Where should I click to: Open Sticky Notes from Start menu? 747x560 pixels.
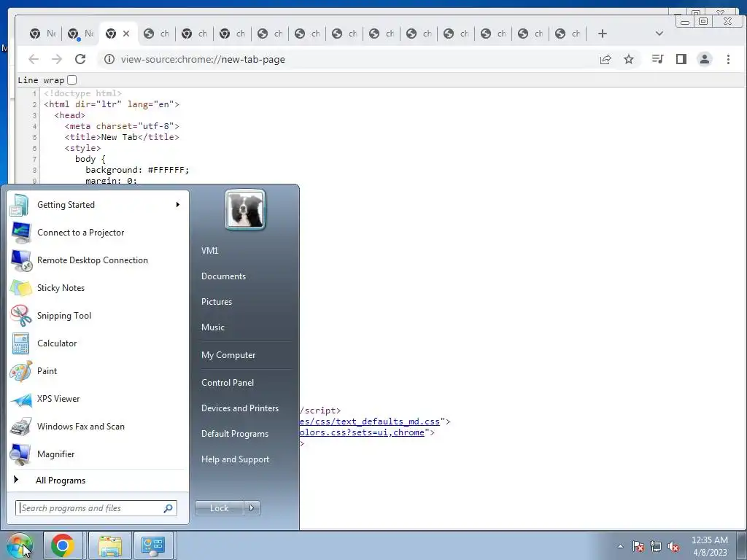coord(98,287)
